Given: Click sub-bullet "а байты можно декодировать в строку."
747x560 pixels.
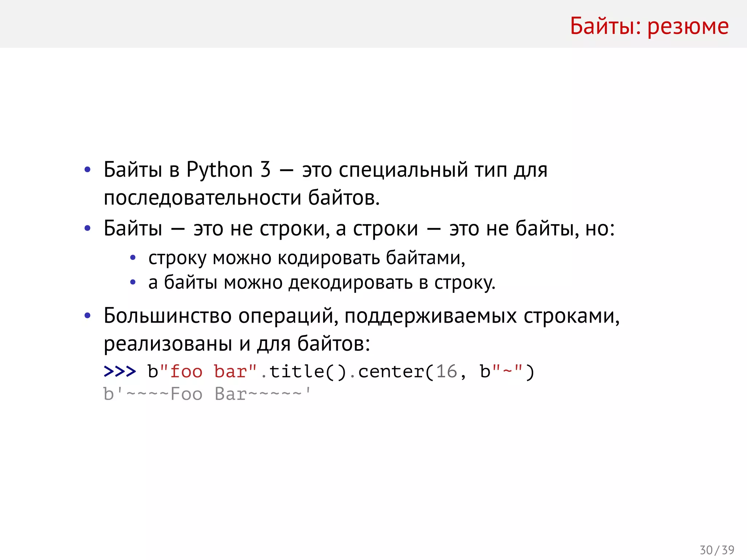Looking at the screenshot, I should (x=322, y=283).
